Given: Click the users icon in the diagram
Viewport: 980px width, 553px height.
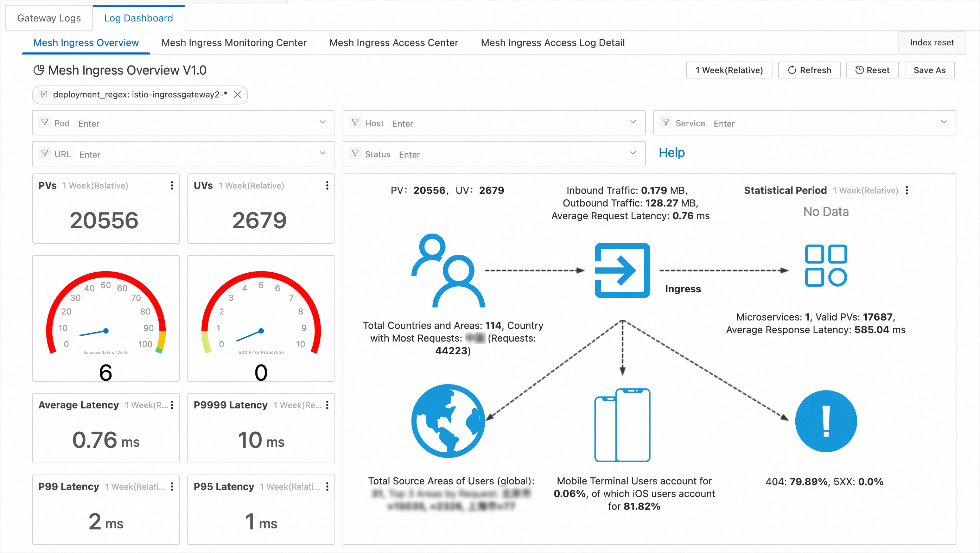Looking at the screenshot, I should coord(447,271).
